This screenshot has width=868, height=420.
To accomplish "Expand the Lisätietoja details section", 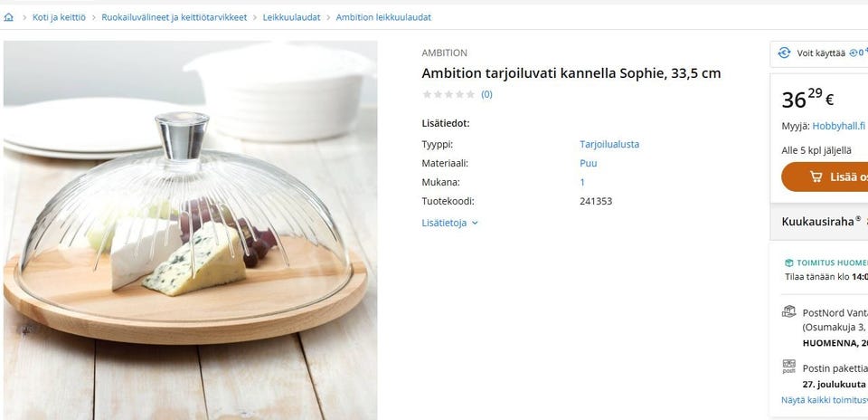I will click(x=449, y=223).
